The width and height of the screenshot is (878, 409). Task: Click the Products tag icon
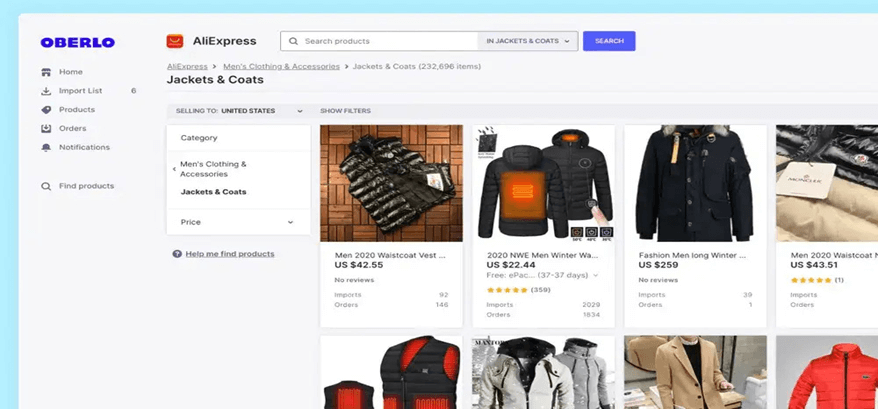tap(46, 110)
